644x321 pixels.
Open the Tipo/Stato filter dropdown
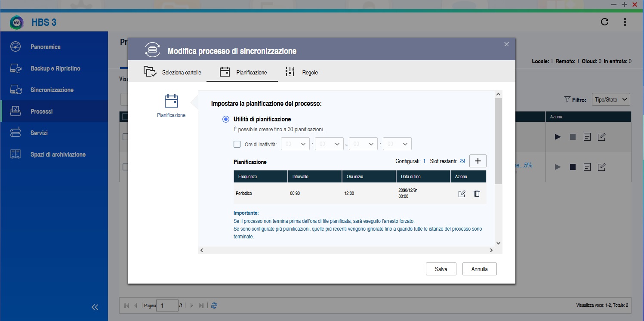point(610,100)
